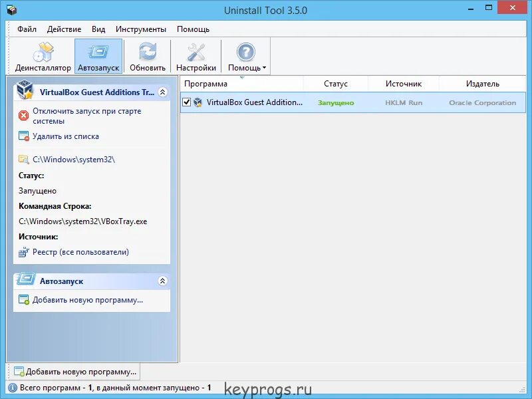Close the Uninstall Tool window
This screenshot has width=532, height=399.
(x=512, y=7)
